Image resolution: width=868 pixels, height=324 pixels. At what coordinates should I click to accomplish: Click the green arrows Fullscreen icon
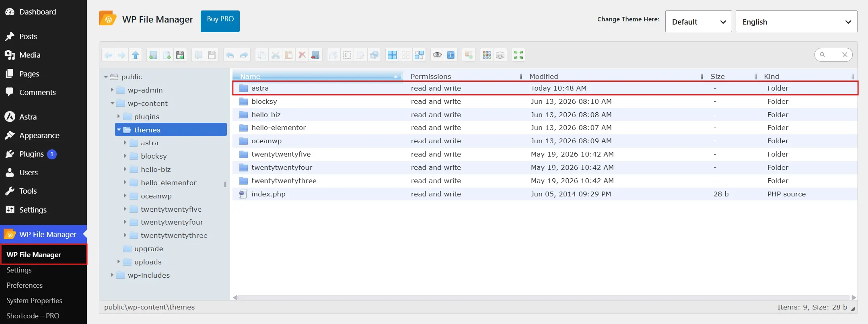(518, 55)
